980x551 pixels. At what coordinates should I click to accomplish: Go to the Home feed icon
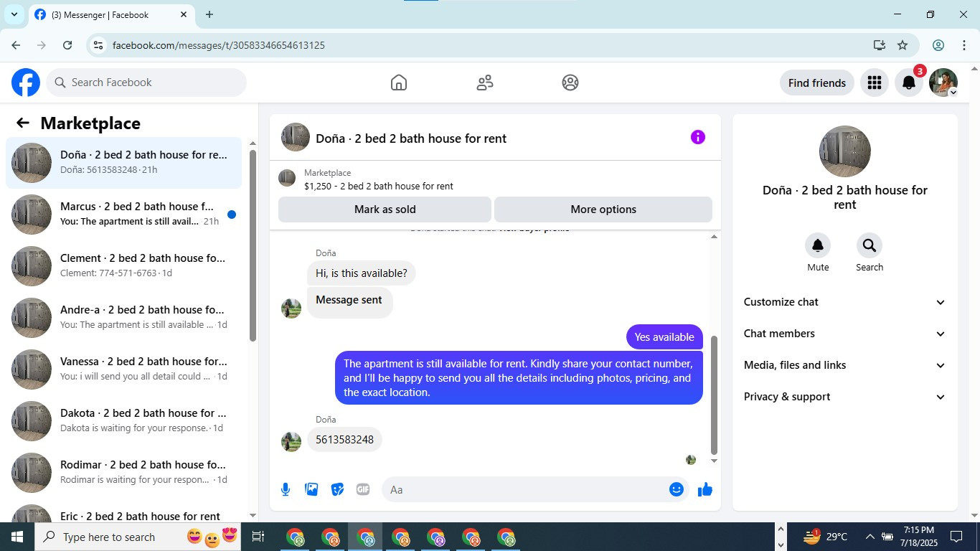coord(399,83)
